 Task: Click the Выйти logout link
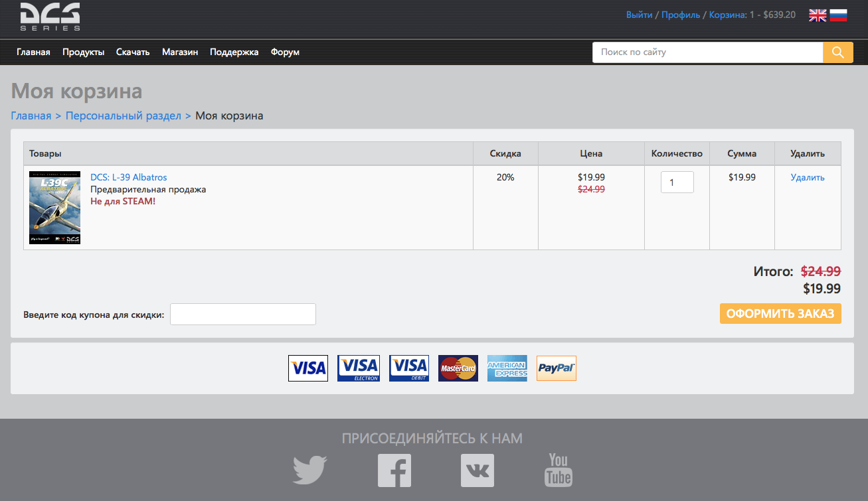639,15
